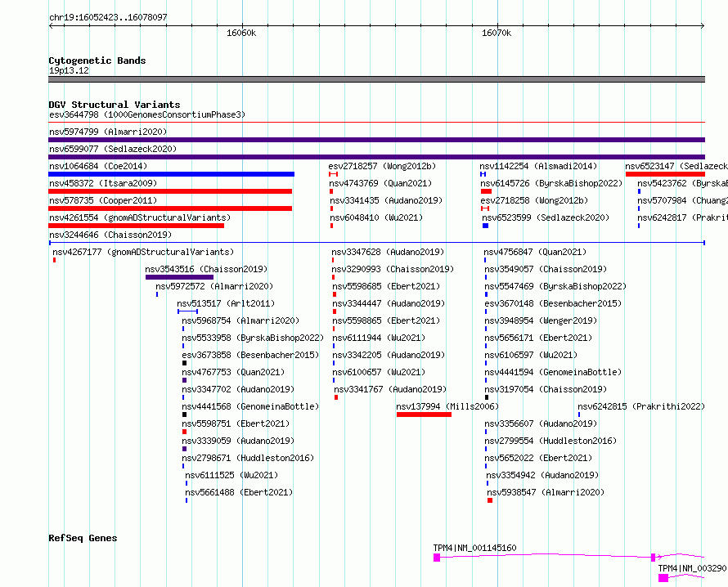Screen dimensions: 728x587
Task: Click red square under nsv5598685 Ebert2021
Action: [335, 294]
